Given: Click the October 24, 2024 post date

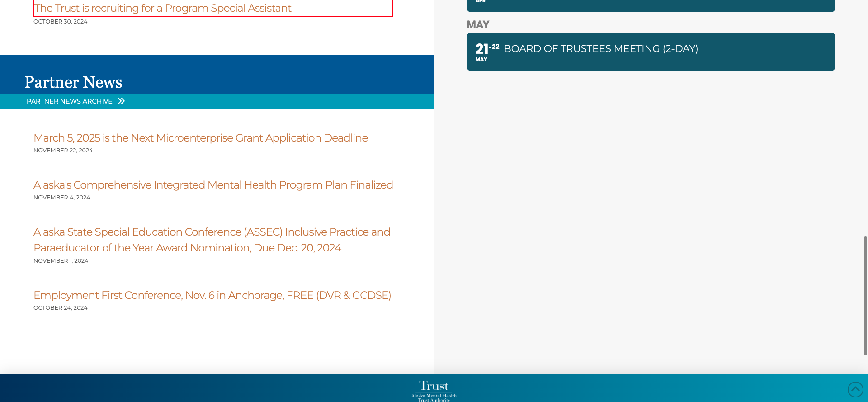Looking at the screenshot, I should 60,308.
